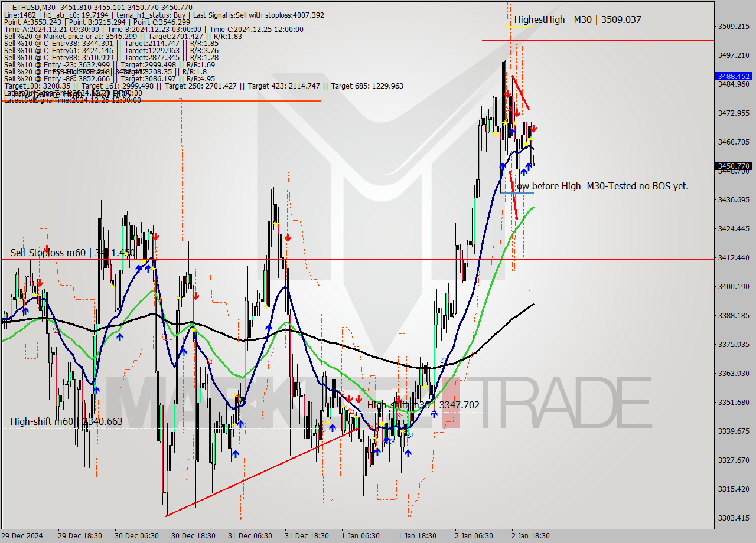Click the 3363.930 price axis value
Image resolution: width=756 pixels, height=543 pixels.
(x=733, y=373)
